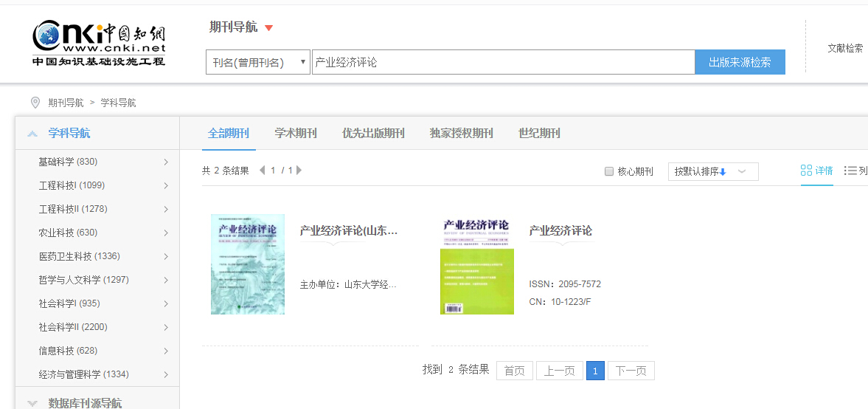Select page 1 in pagination
Viewport: 868px width, 409px height.
tap(595, 371)
